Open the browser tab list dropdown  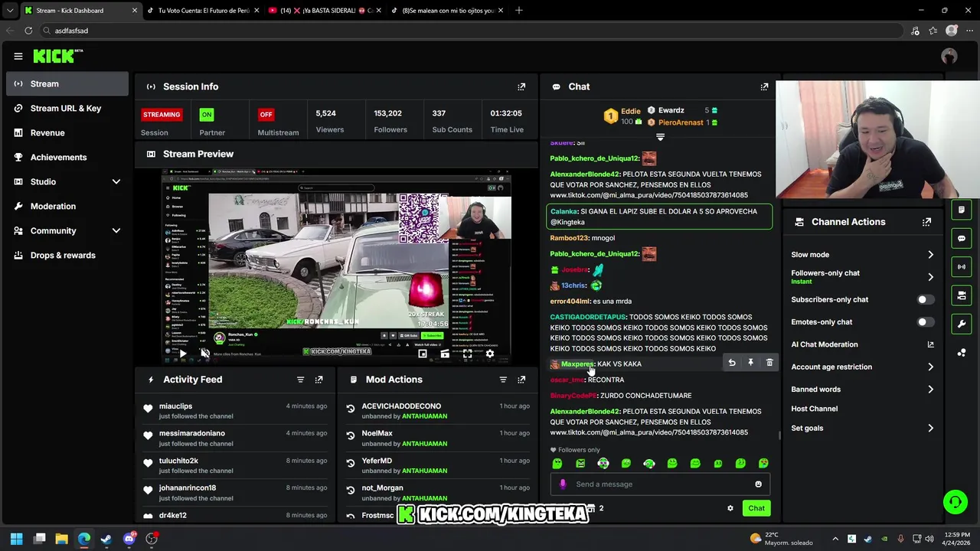click(x=9, y=11)
